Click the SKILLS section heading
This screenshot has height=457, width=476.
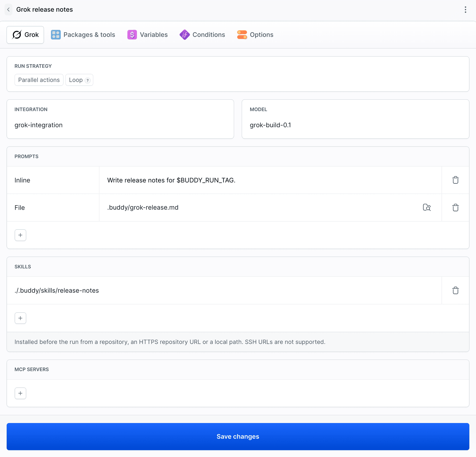coord(23,267)
